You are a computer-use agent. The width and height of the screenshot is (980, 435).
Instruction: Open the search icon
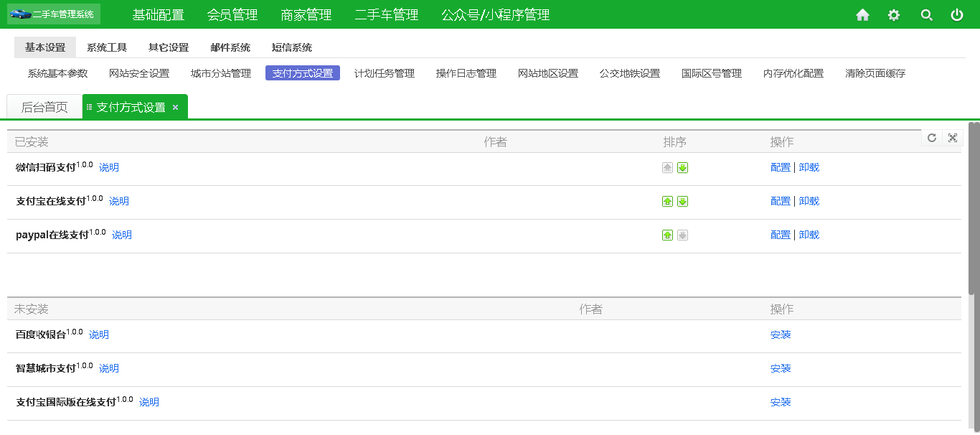pos(925,14)
